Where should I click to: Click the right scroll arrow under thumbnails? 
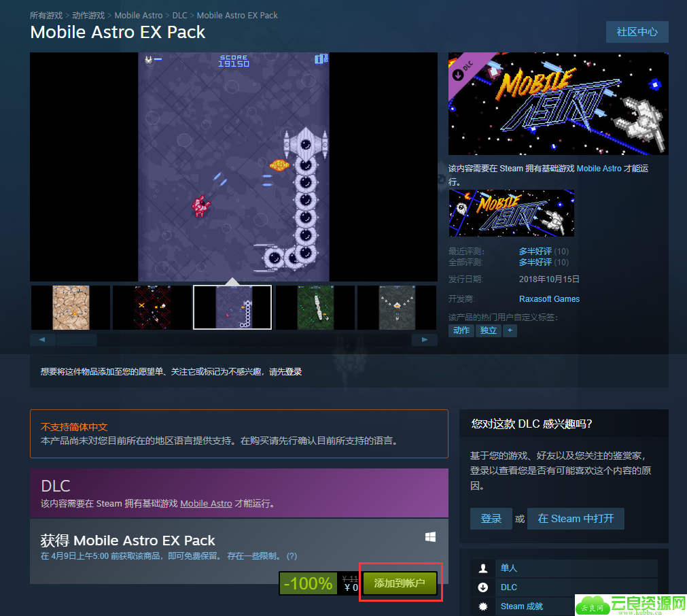tap(425, 339)
